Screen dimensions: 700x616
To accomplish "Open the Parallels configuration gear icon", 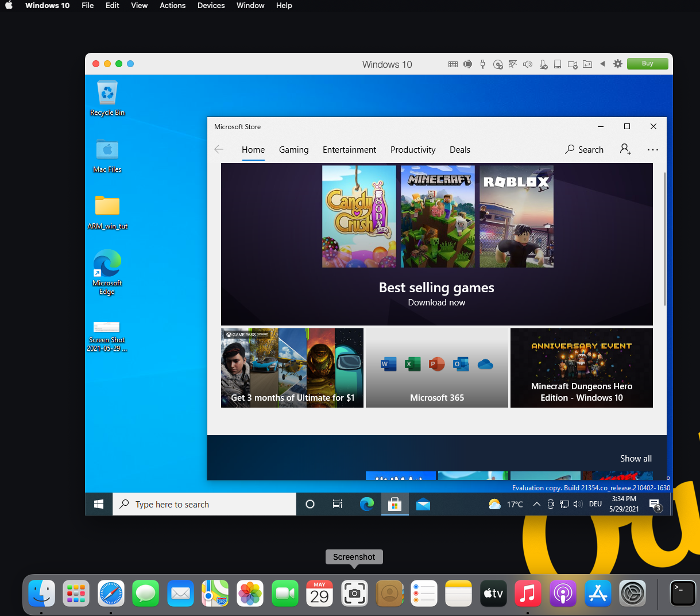I will 618,64.
